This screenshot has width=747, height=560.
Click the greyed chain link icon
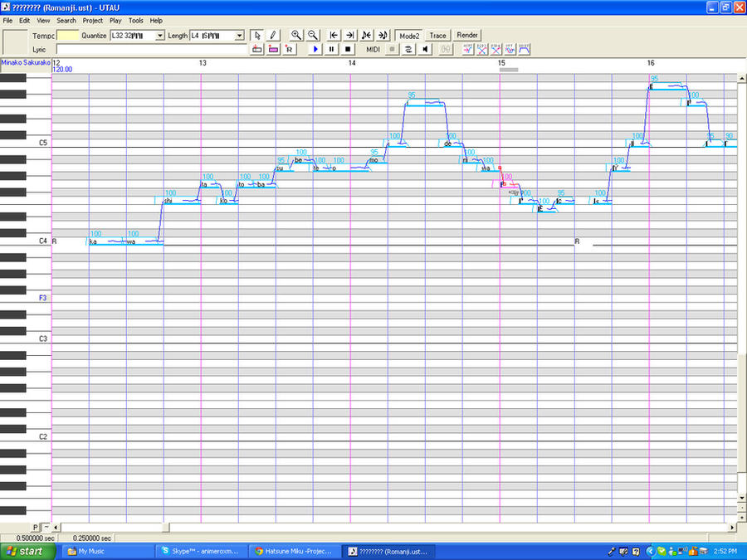446,49
